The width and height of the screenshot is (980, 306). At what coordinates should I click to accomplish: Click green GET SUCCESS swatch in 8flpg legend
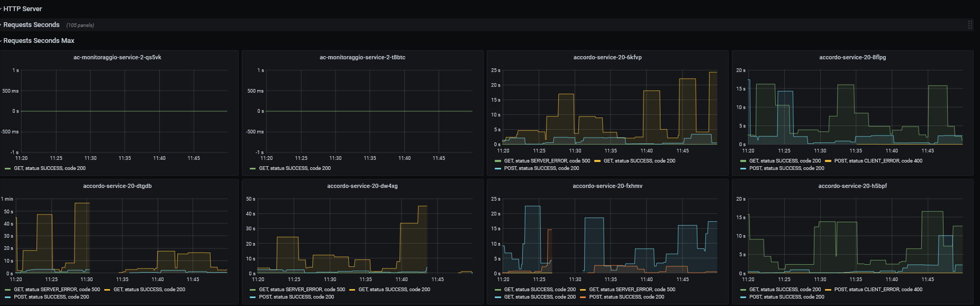[743, 161]
